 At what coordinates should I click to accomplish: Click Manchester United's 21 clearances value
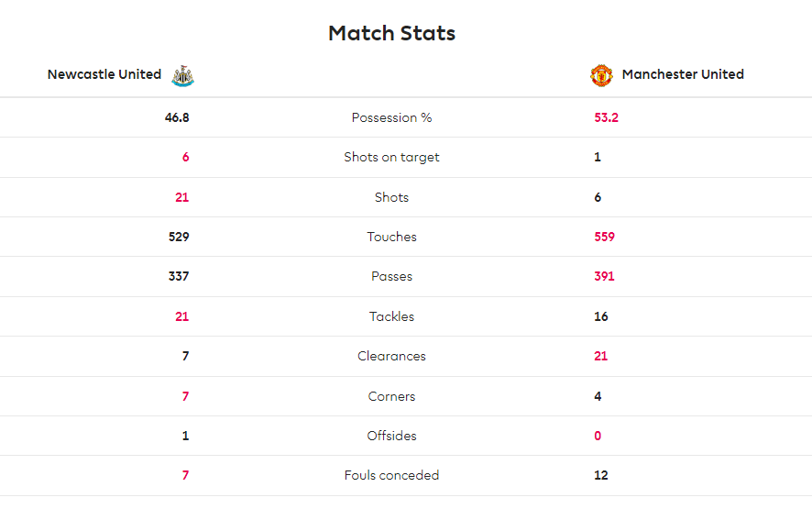pyautogui.click(x=600, y=356)
